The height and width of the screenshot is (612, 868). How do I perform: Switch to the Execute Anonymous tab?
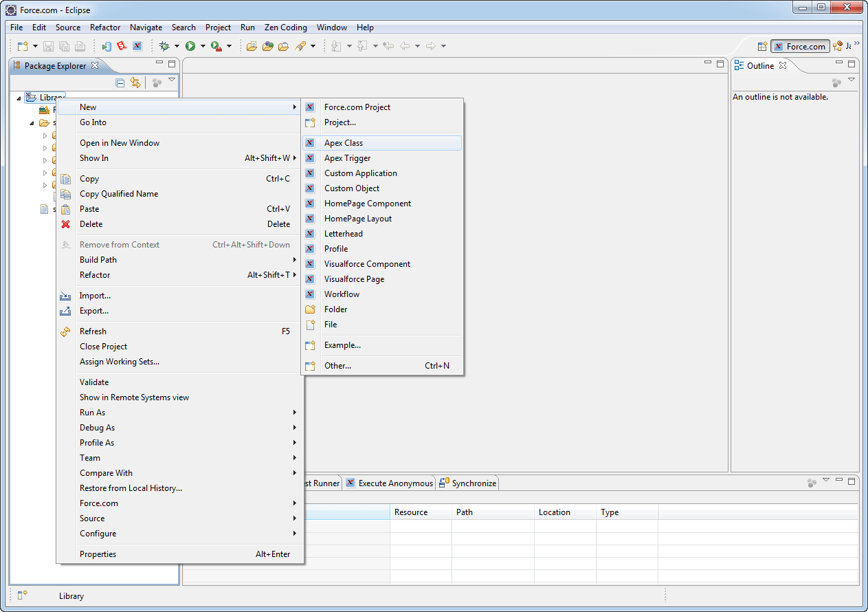click(394, 483)
